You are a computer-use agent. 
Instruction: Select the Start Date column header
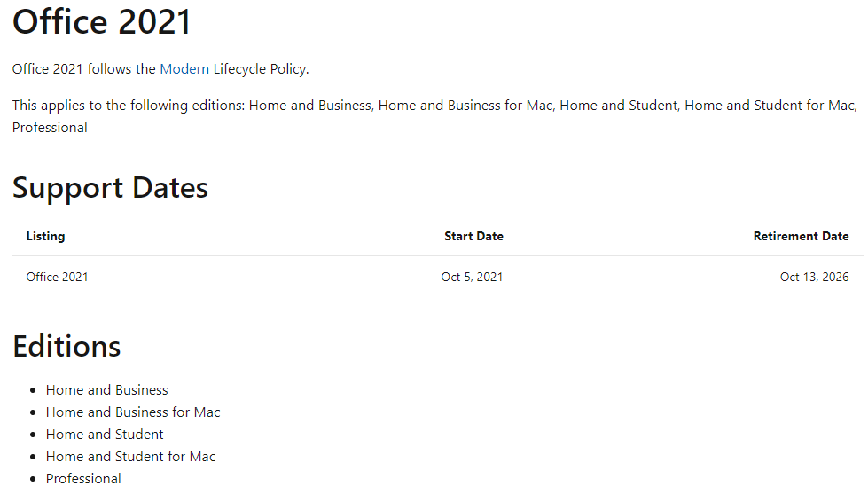[473, 236]
